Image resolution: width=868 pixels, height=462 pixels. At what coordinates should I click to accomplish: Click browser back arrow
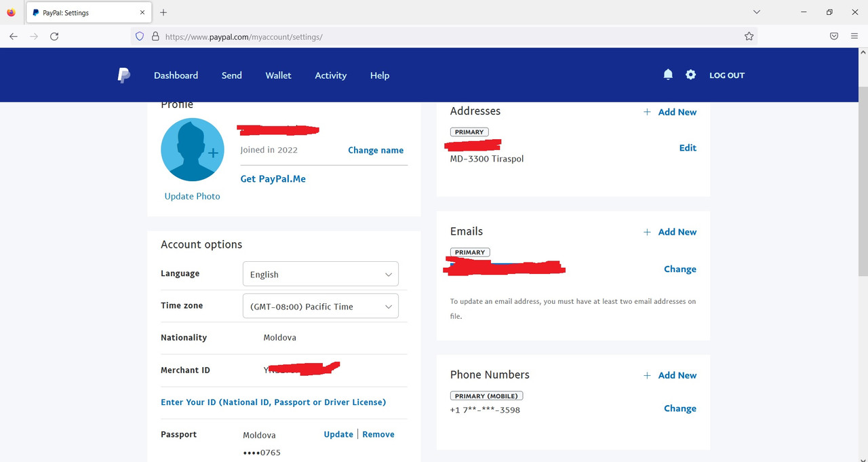pyautogui.click(x=14, y=37)
